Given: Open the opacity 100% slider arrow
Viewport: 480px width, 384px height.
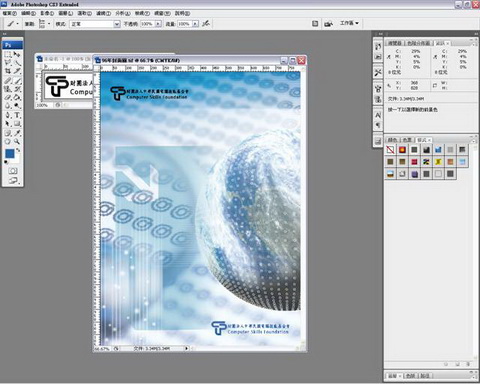Looking at the screenshot, I should pos(158,24).
